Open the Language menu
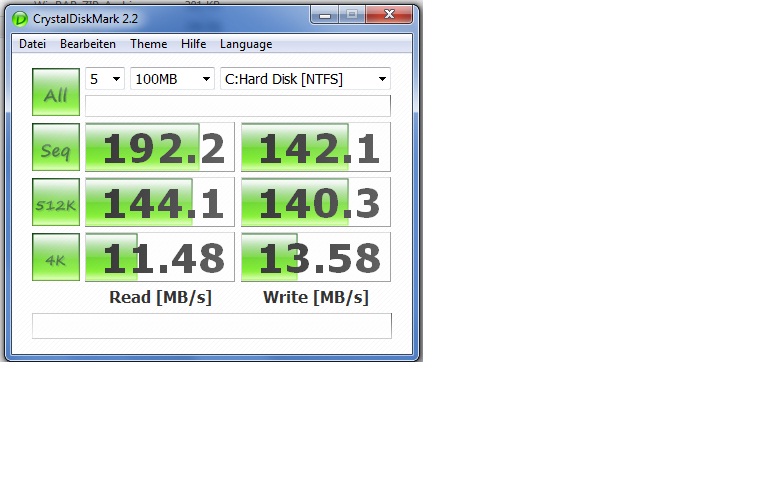This screenshot has height=480, width=768. click(x=246, y=44)
